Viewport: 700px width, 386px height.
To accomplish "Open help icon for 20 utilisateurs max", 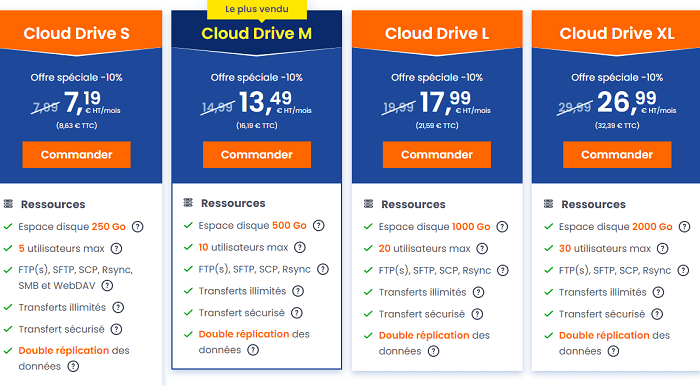I will pos(482,249).
